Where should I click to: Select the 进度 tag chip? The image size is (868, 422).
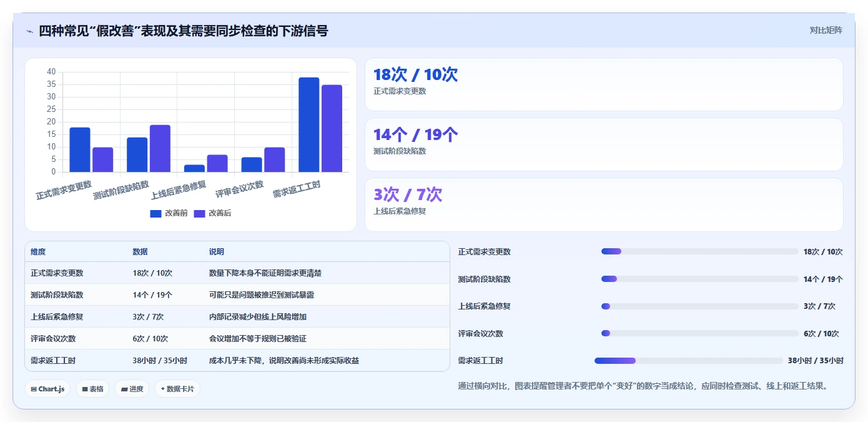[x=132, y=389]
